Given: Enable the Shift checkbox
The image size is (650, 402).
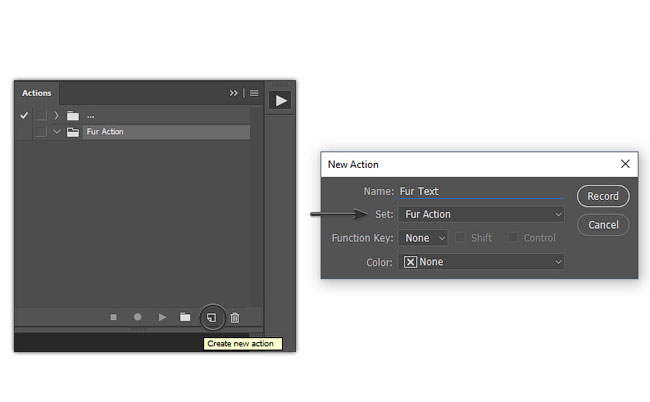Looking at the screenshot, I should coord(460,237).
